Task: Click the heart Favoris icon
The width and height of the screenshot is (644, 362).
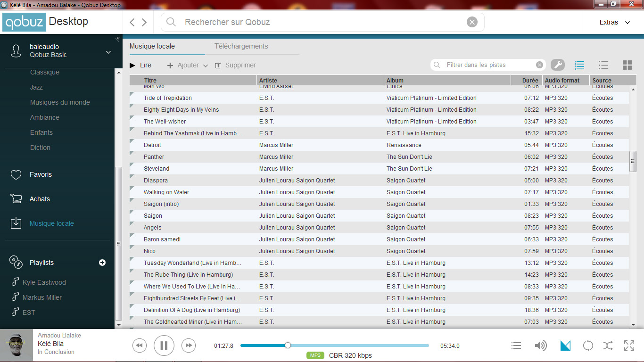Action: coord(16,175)
